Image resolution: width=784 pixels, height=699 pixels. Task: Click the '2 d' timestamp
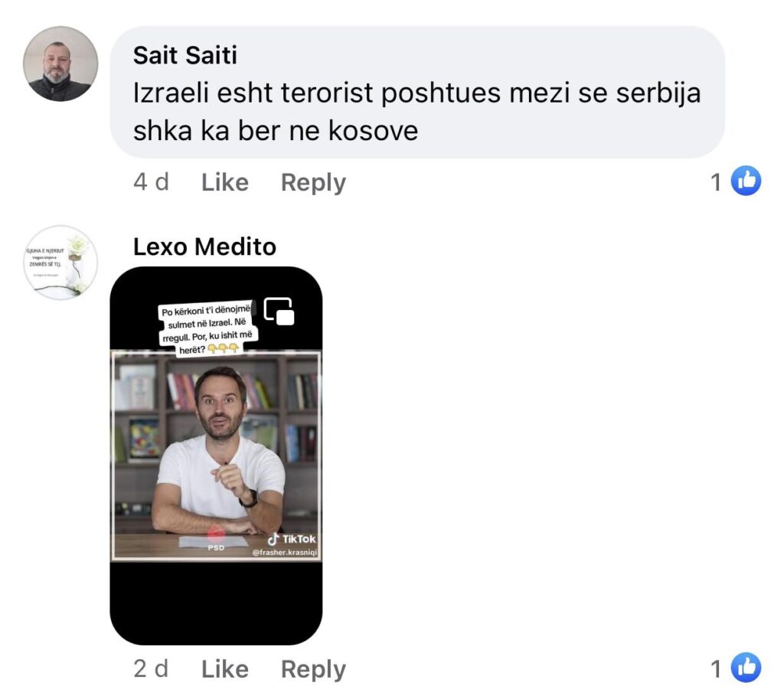tap(151, 668)
